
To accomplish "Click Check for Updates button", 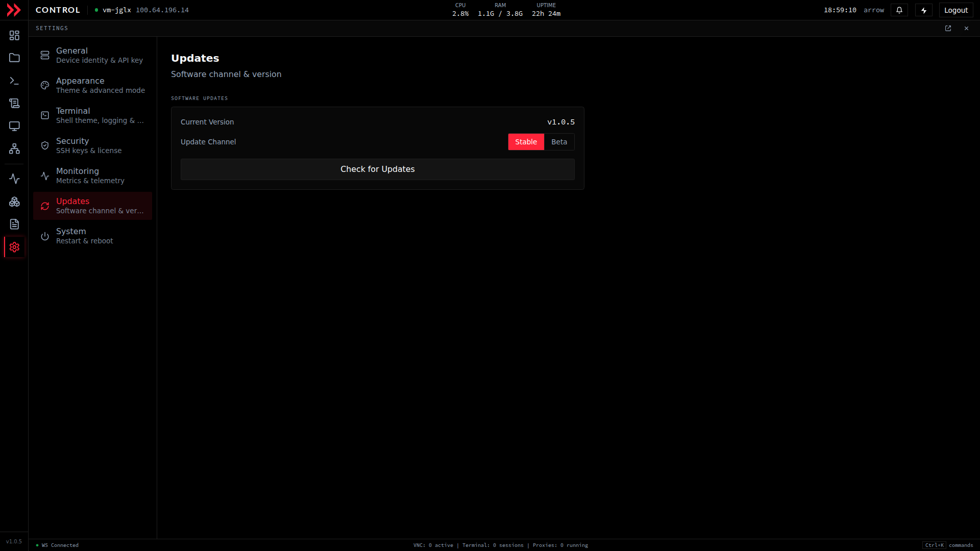I will (x=377, y=169).
